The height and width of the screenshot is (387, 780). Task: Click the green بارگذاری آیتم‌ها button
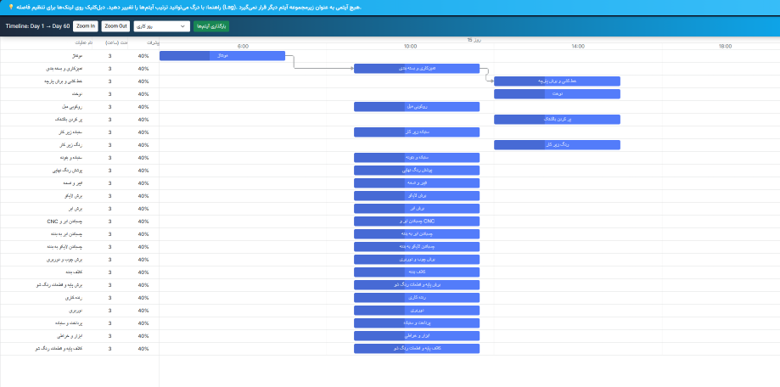pyautogui.click(x=211, y=26)
